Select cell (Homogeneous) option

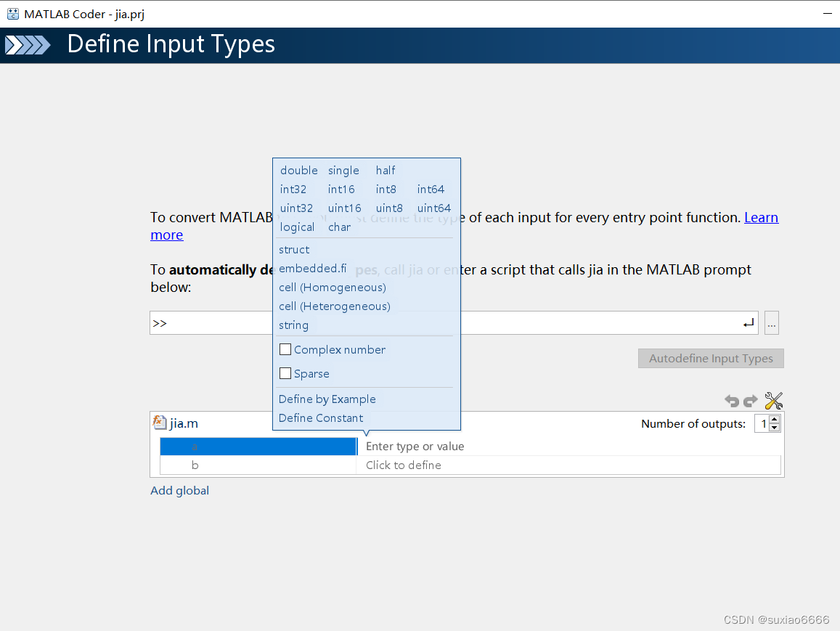[332, 287]
